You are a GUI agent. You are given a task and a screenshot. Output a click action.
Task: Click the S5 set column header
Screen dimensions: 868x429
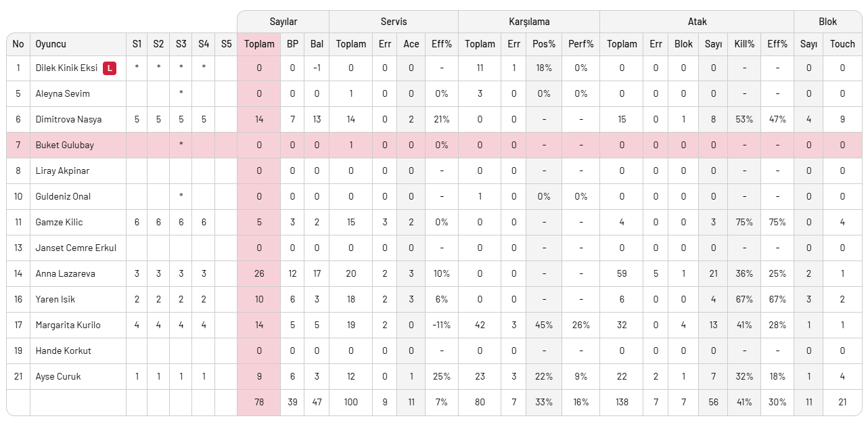coord(226,44)
